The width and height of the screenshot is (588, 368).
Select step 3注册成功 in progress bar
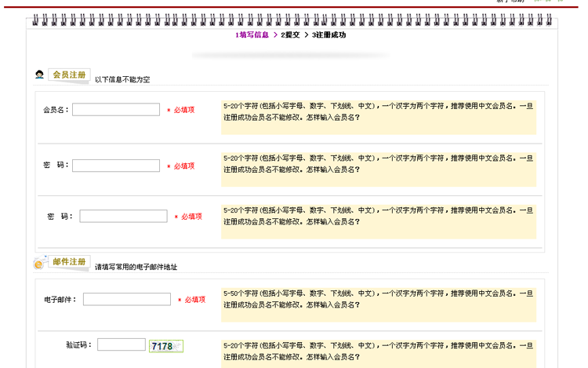(328, 35)
